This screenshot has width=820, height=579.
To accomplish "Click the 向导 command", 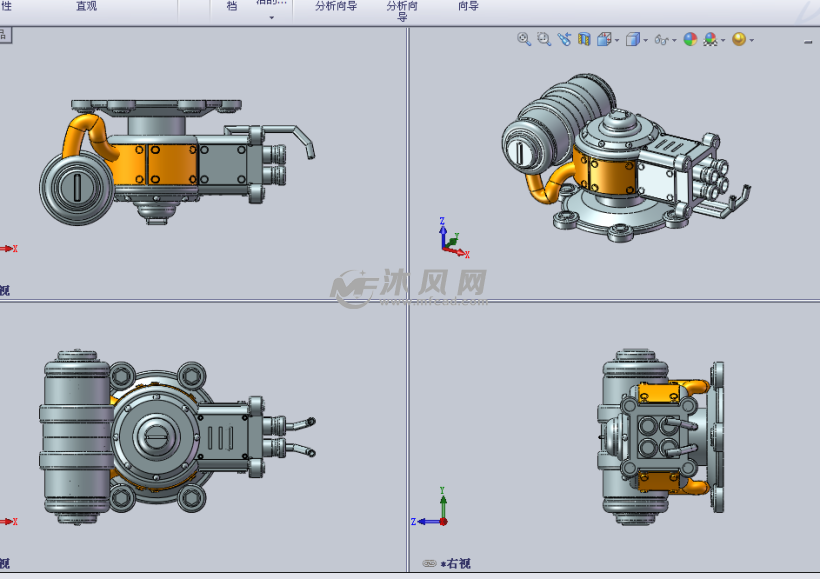I will 468,6.
